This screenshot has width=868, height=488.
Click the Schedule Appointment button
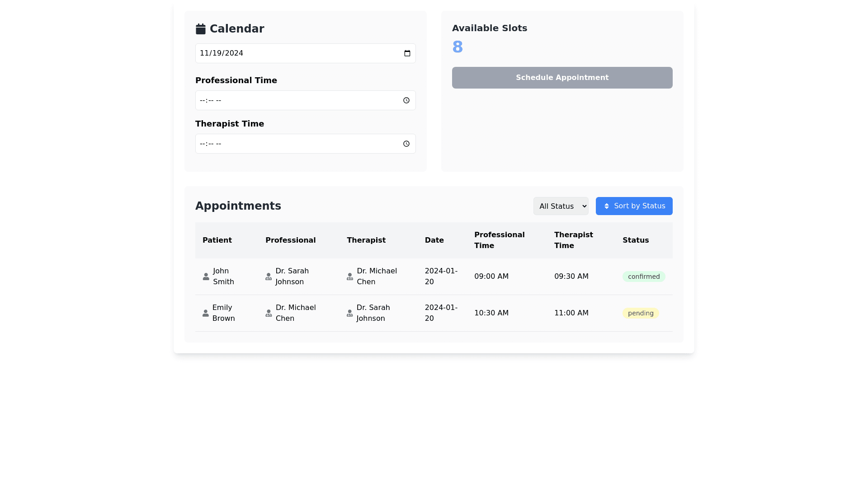tap(562, 77)
